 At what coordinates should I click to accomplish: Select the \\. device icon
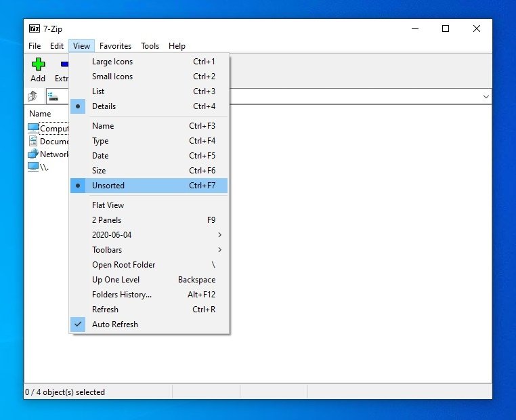click(33, 167)
